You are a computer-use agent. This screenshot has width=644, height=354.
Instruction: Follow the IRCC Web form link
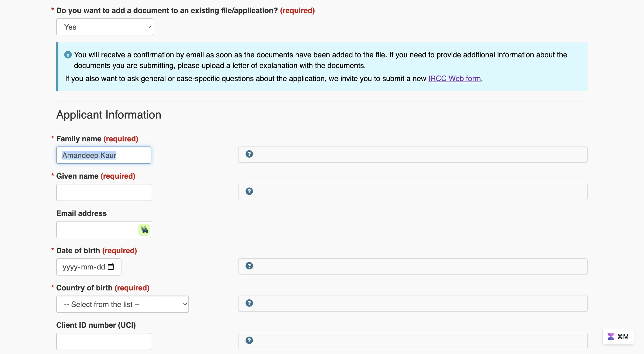coord(454,78)
